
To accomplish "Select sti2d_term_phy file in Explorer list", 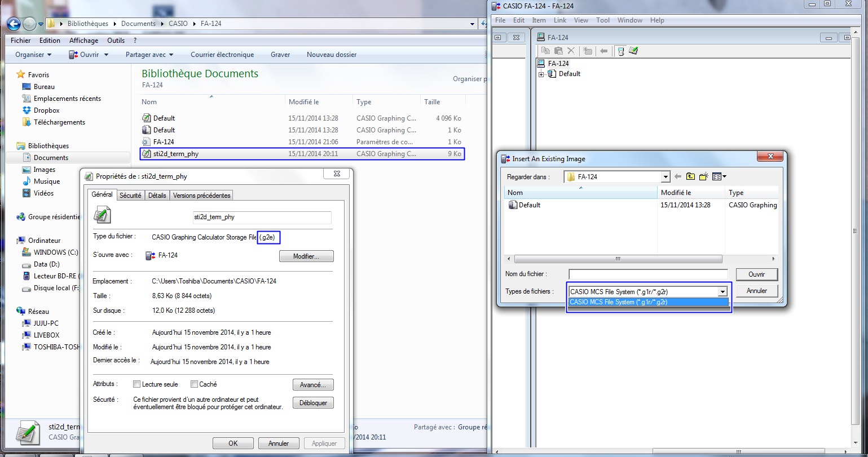I will [302, 154].
